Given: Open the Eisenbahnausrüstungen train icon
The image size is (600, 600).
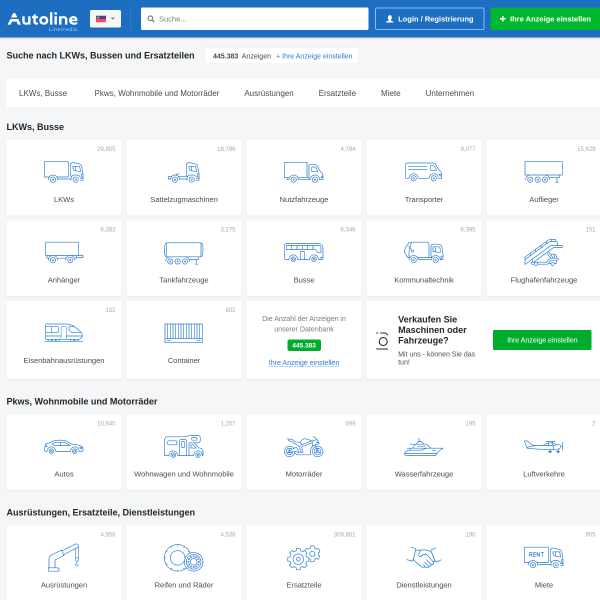Looking at the screenshot, I should (64, 333).
